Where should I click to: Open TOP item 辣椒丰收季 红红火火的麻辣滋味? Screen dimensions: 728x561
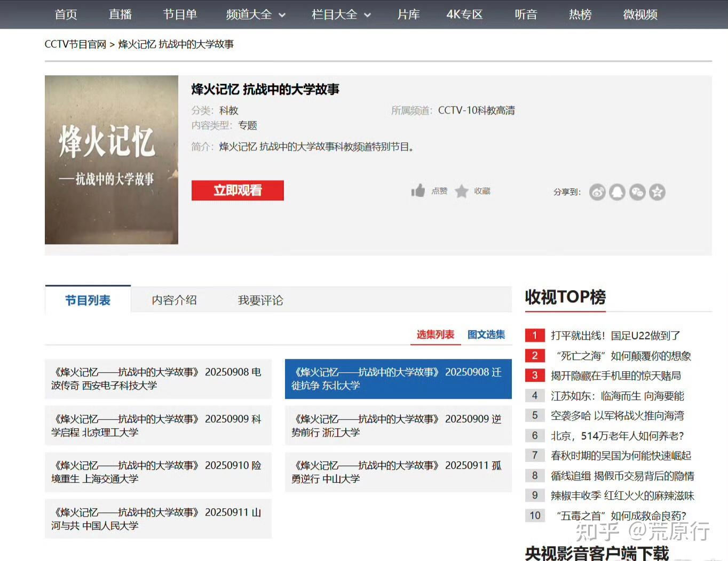622,495
